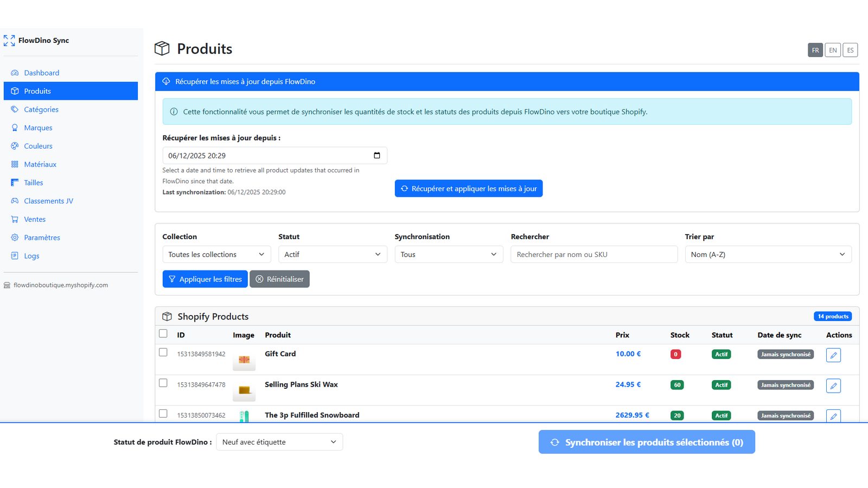Select the Selling Plans Ski Wax checkbox

pos(163,383)
